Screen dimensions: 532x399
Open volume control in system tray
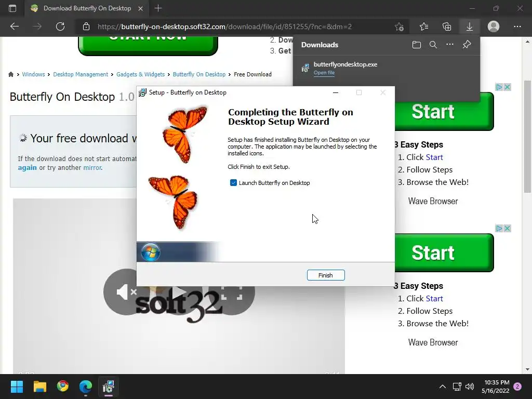point(470,387)
